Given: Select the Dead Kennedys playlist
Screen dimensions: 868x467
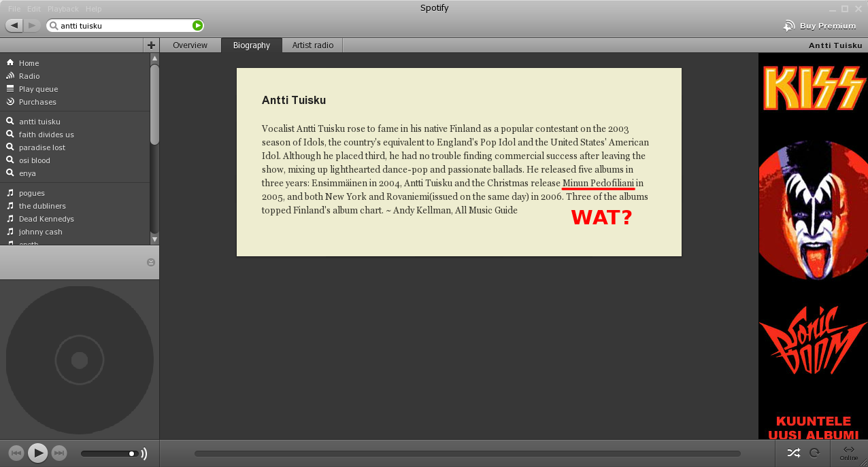Looking at the screenshot, I should coord(46,219).
